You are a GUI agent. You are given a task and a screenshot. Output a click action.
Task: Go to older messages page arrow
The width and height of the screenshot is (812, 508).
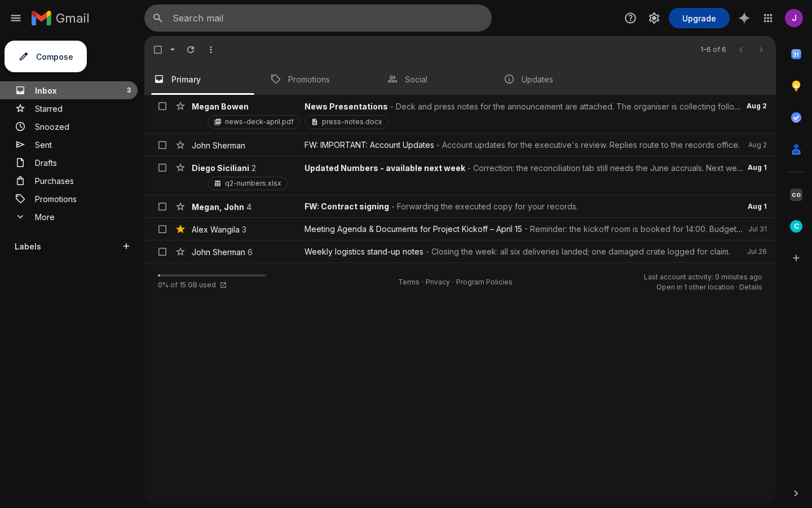click(761, 50)
